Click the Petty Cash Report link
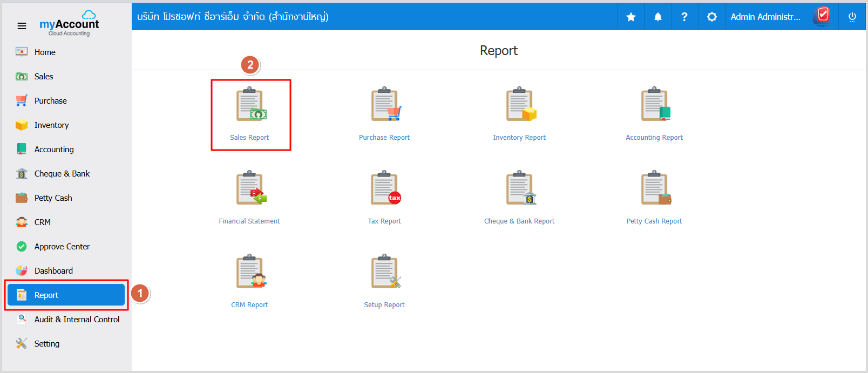The height and width of the screenshot is (373, 868). click(x=654, y=221)
